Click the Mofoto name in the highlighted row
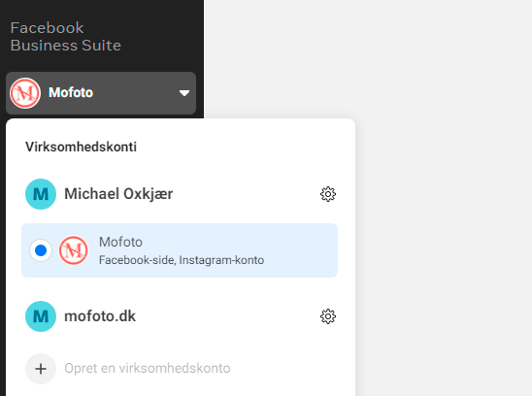The image size is (532, 396). [x=120, y=242]
